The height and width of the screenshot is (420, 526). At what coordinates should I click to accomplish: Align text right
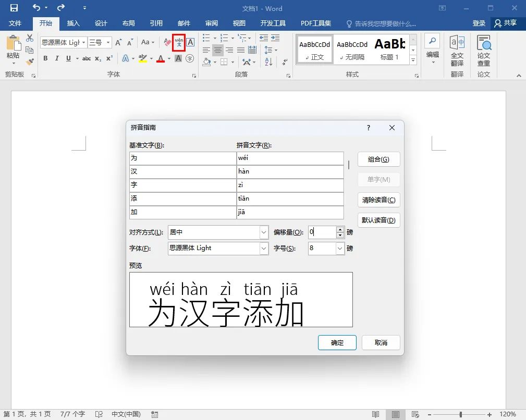point(229,50)
